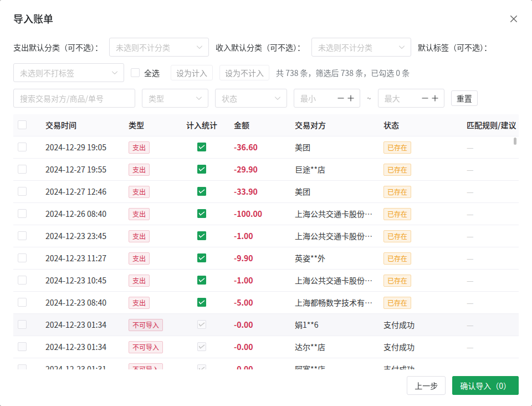Toggle the table header select-all checkbox
This screenshot has width=532, height=406.
22,125
